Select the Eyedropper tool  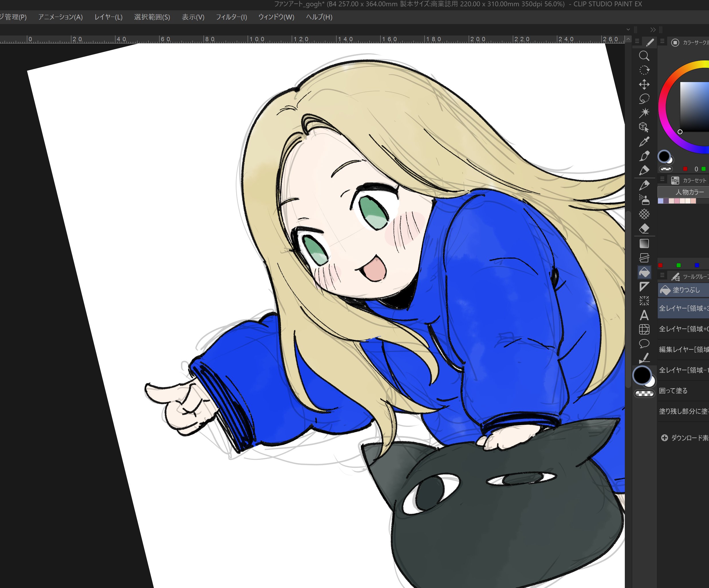pyautogui.click(x=644, y=142)
